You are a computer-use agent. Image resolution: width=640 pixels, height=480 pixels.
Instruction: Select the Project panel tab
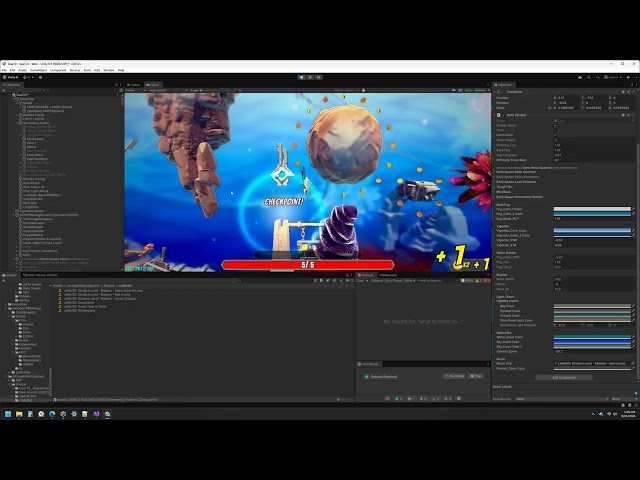point(10,275)
